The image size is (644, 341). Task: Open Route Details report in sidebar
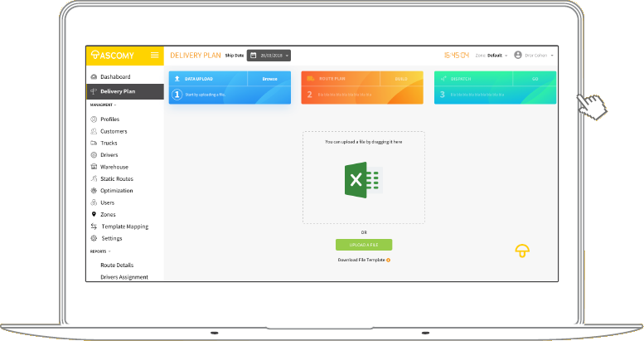(117, 265)
